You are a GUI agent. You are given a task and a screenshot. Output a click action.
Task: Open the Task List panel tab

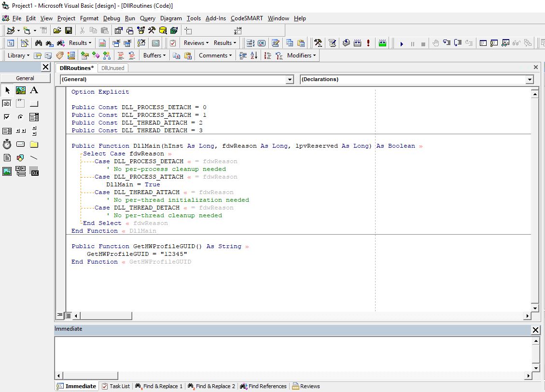click(x=116, y=386)
